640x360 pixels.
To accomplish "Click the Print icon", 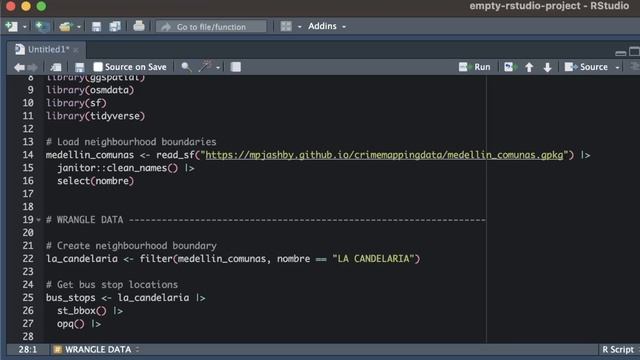I will click(x=139, y=26).
